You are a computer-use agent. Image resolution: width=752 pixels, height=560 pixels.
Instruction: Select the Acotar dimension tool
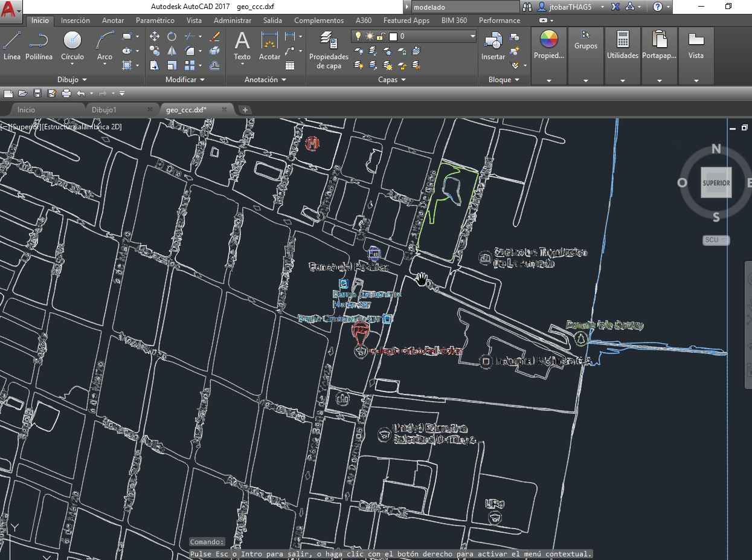(x=269, y=46)
